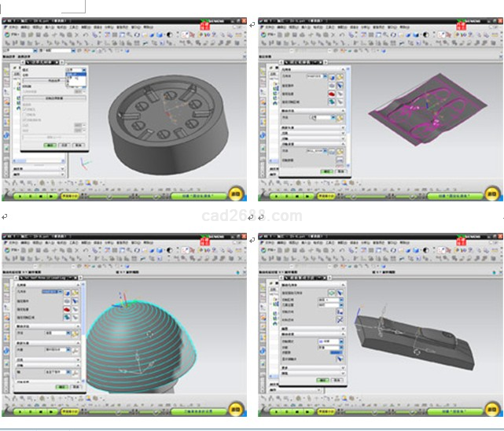Screen dimensions: 504x431
Task: Click the green checkmark icon in the block model dialog
Action: click(x=331, y=292)
